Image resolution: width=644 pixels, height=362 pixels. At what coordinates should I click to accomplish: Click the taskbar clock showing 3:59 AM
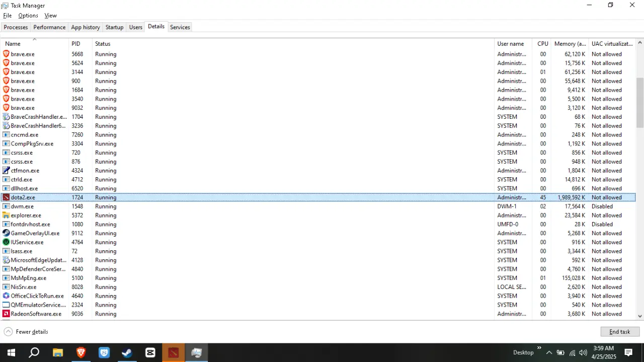[603, 352]
